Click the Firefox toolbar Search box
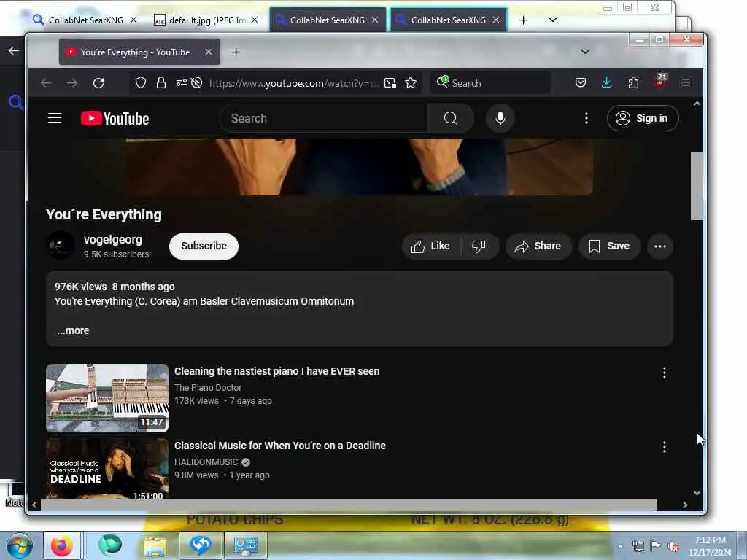 [491, 83]
